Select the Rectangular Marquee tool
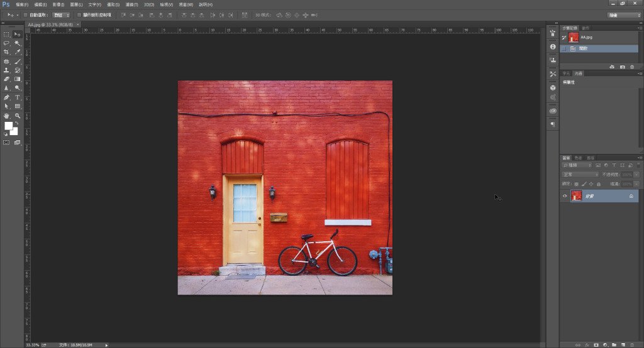 (x=6, y=34)
